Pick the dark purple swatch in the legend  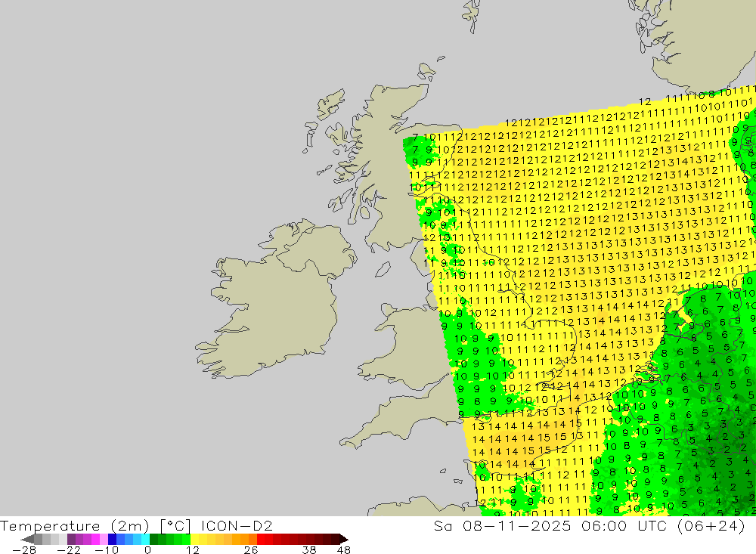[71, 539]
